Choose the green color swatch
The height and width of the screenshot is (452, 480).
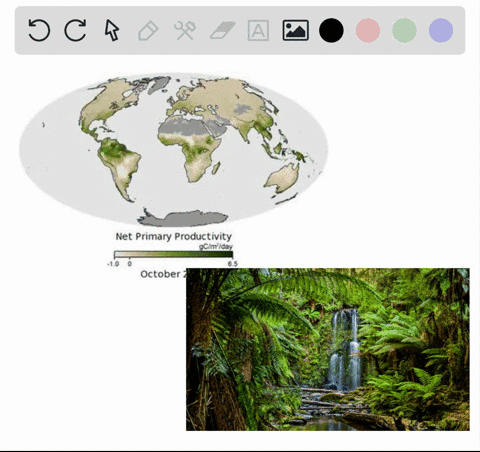click(404, 30)
